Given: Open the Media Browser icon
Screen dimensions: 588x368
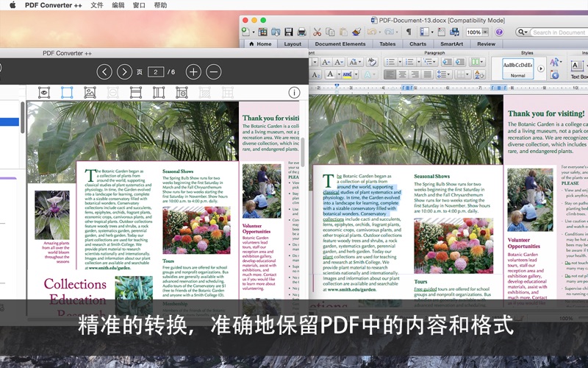Looking at the screenshot, I should tap(454, 32).
